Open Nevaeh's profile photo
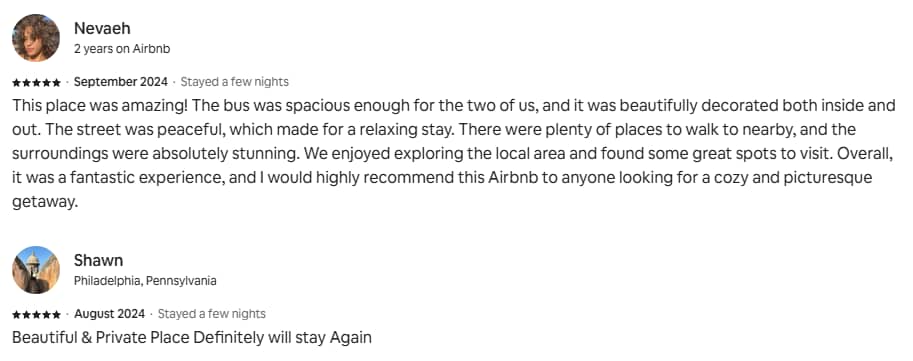The image size is (913, 361). click(36, 38)
